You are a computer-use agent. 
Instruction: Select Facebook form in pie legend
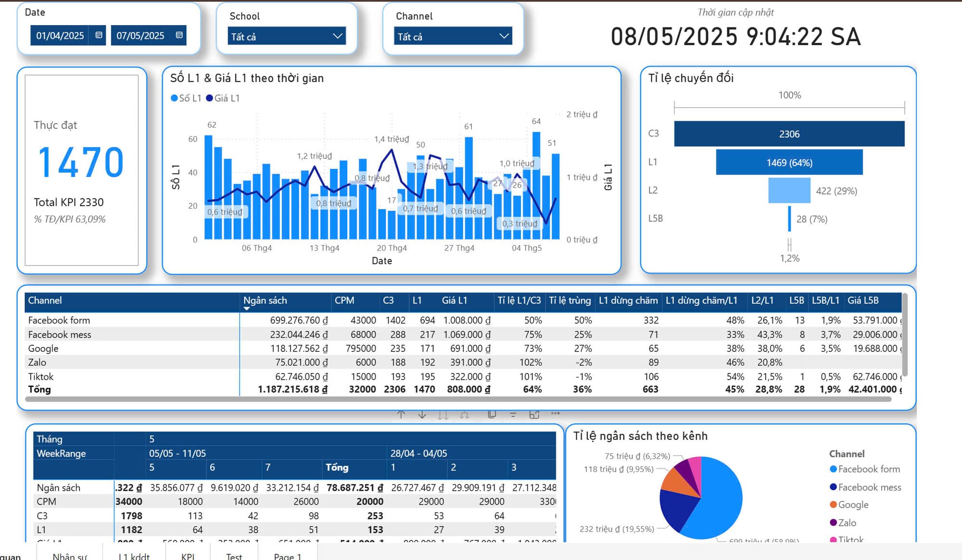coord(864,469)
